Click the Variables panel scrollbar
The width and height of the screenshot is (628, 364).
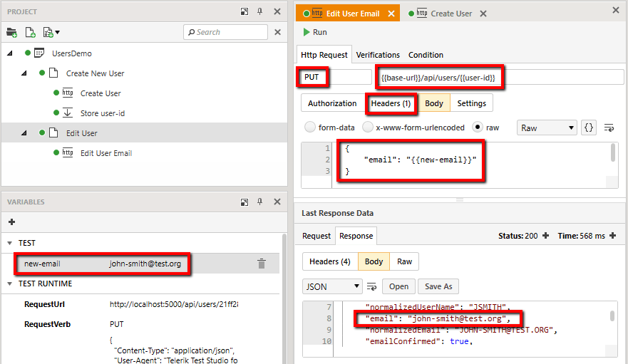284,298
